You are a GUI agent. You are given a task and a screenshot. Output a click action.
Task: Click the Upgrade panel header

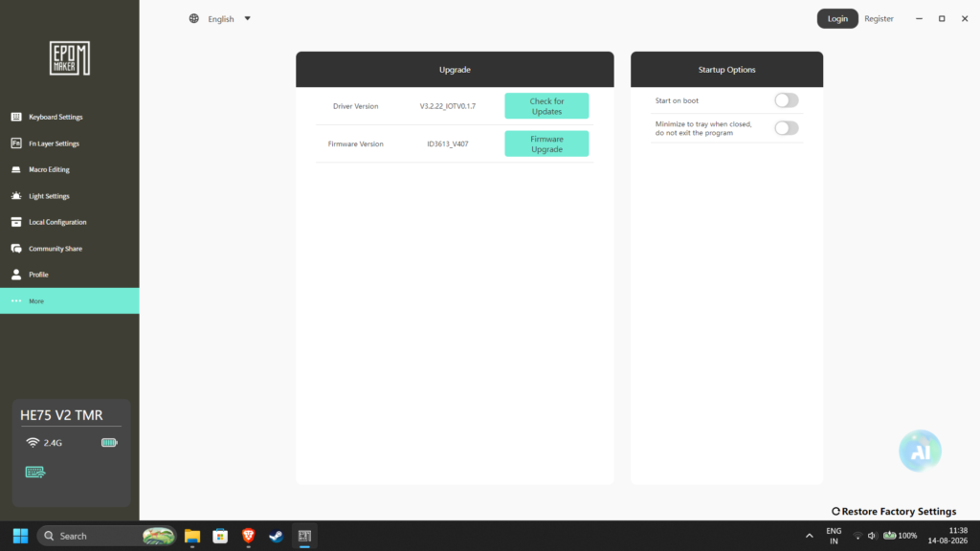tap(455, 69)
